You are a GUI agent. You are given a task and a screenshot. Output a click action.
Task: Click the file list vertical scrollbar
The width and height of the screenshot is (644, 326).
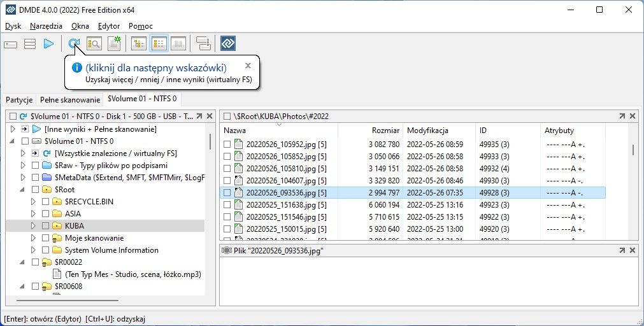(x=633, y=150)
